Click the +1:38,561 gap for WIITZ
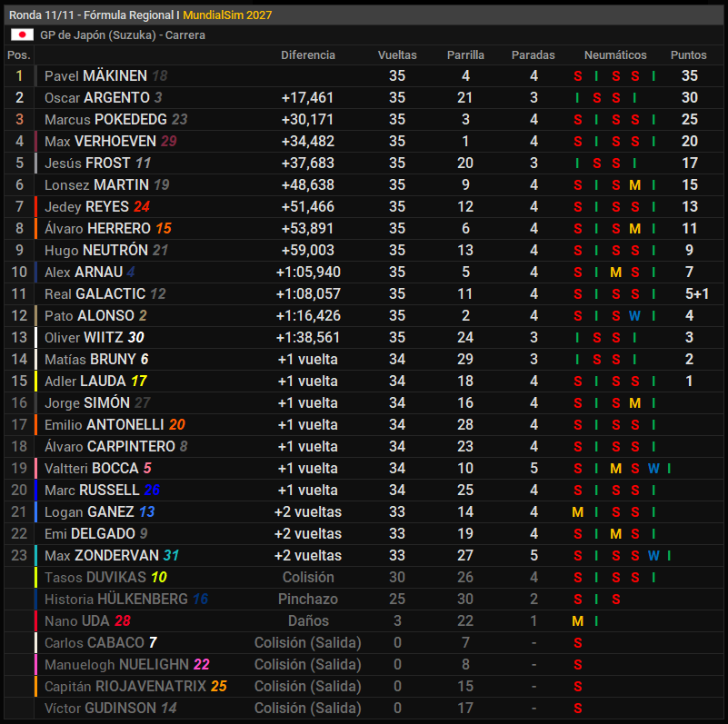 tap(308, 337)
